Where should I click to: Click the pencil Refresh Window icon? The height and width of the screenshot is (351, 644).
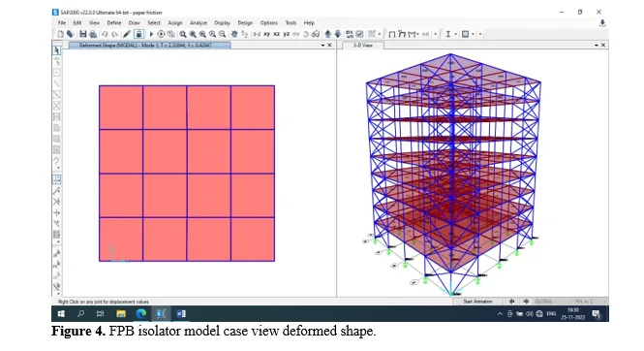pos(127,34)
